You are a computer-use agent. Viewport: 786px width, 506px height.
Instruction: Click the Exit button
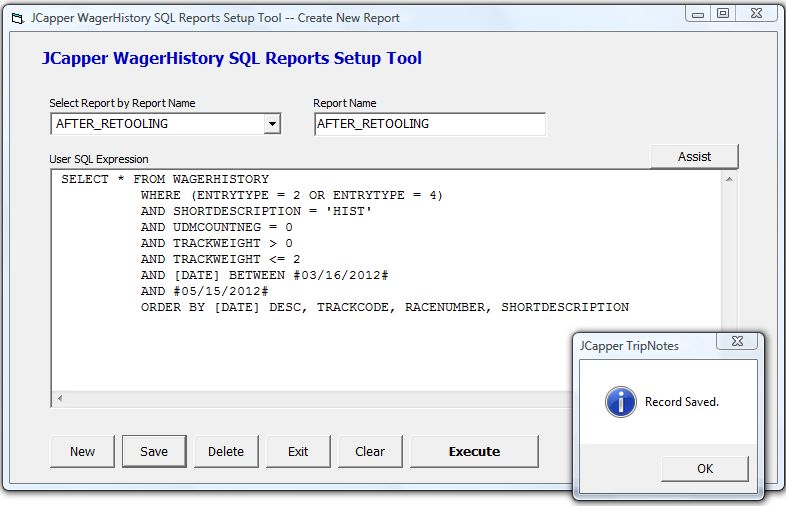click(298, 451)
